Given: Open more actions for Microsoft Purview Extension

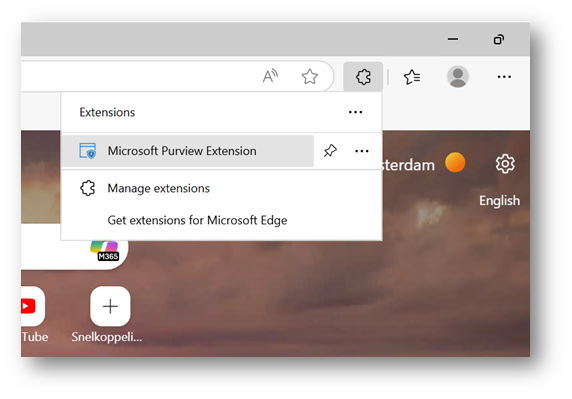Looking at the screenshot, I should pos(362,151).
